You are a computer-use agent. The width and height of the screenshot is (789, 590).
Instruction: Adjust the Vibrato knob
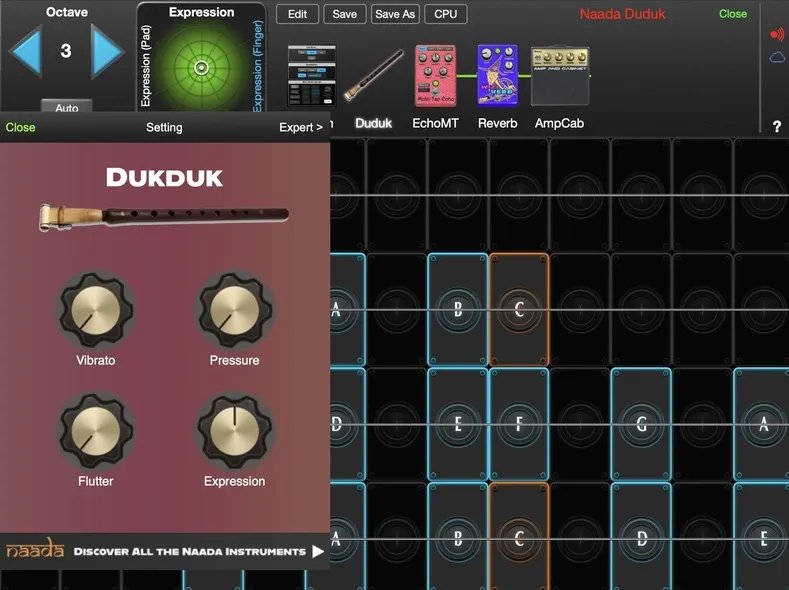pos(96,310)
